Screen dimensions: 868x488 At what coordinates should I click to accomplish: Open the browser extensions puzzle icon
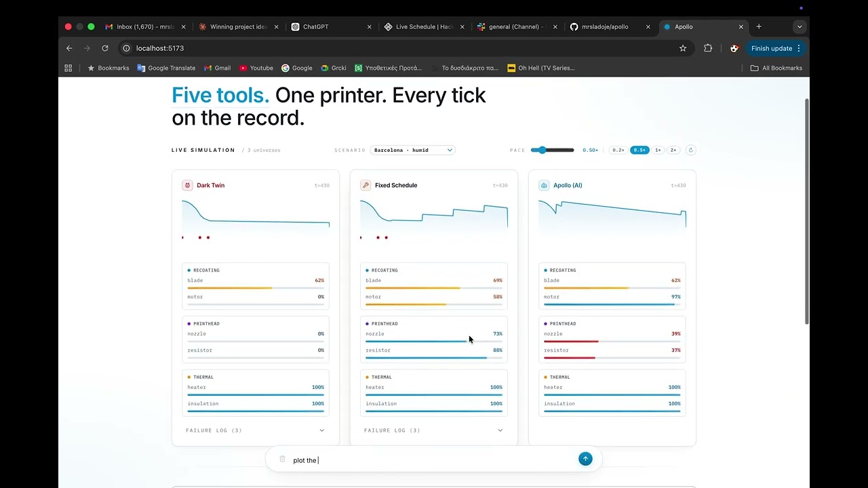[708, 48]
